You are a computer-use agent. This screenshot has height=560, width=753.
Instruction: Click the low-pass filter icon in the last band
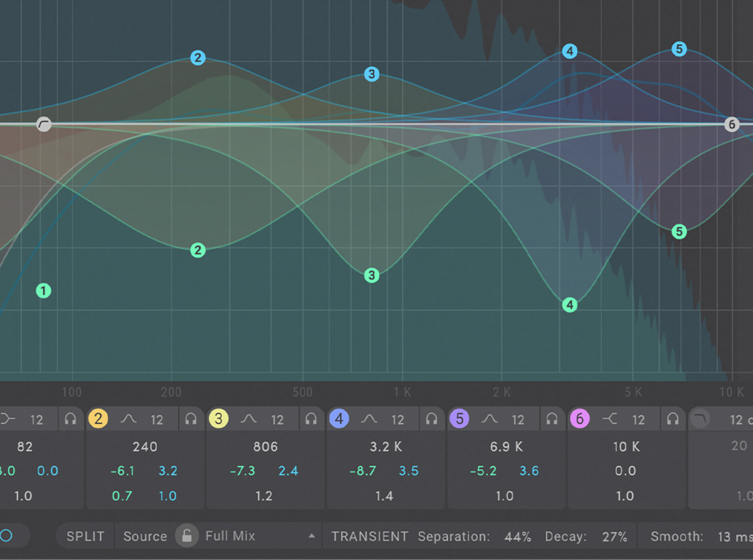700,419
